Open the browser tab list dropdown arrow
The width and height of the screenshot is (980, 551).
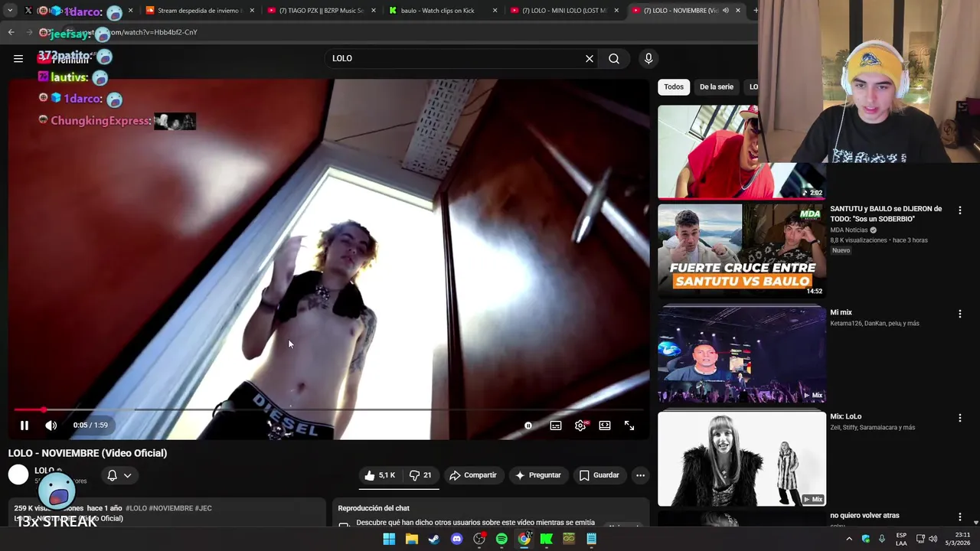(x=10, y=11)
